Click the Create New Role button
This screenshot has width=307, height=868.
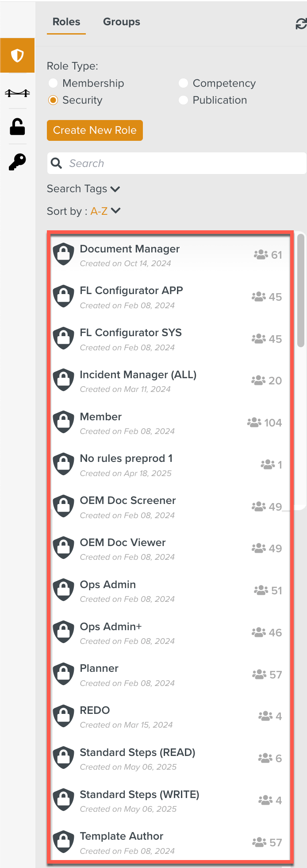pyautogui.click(x=95, y=130)
